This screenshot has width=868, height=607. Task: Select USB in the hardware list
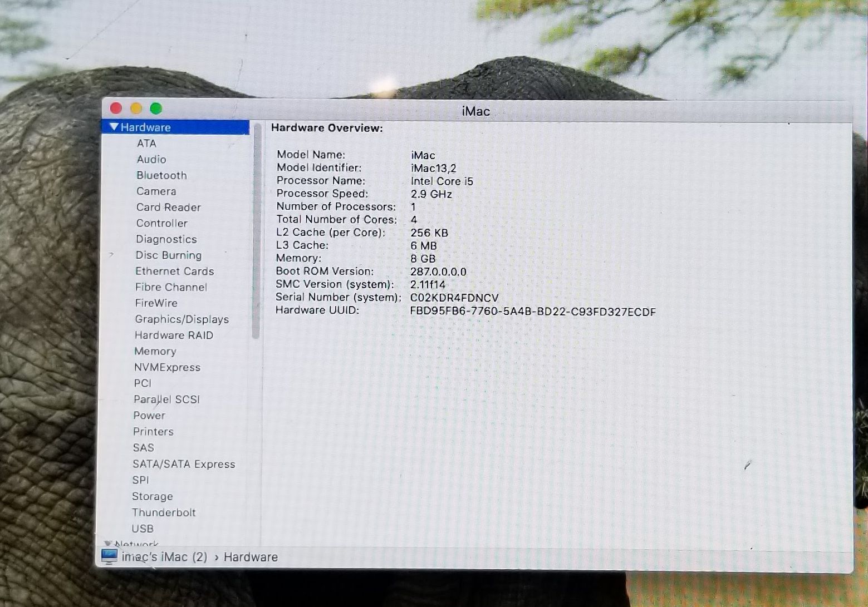coord(143,529)
